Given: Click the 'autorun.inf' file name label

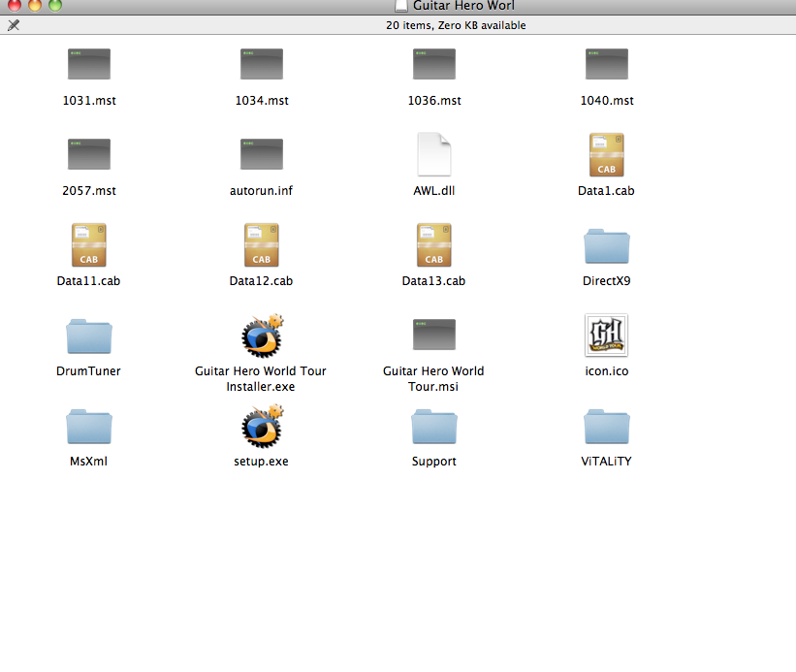Looking at the screenshot, I should click(262, 191).
